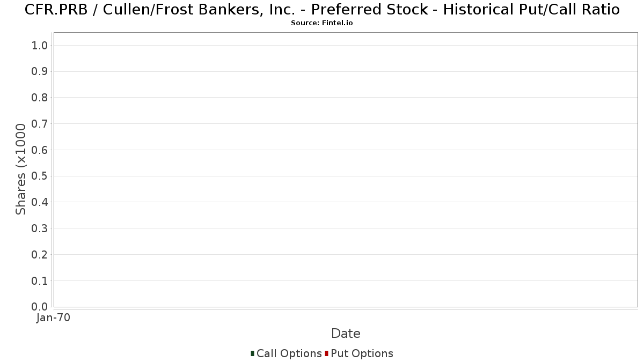Select the 0.0 y-axis tick label

click(x=40, y=307)
